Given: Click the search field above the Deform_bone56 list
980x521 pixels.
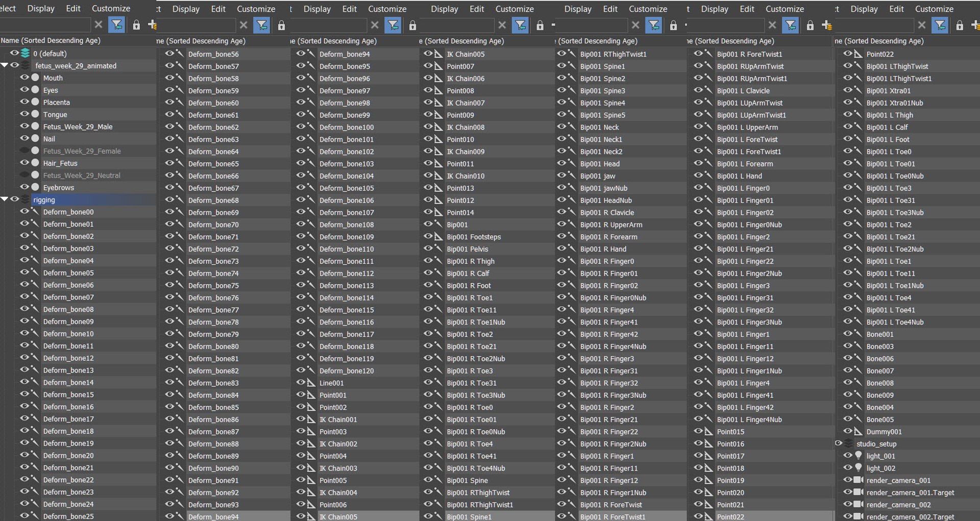Looking at the screenshot, I should 196,25.
